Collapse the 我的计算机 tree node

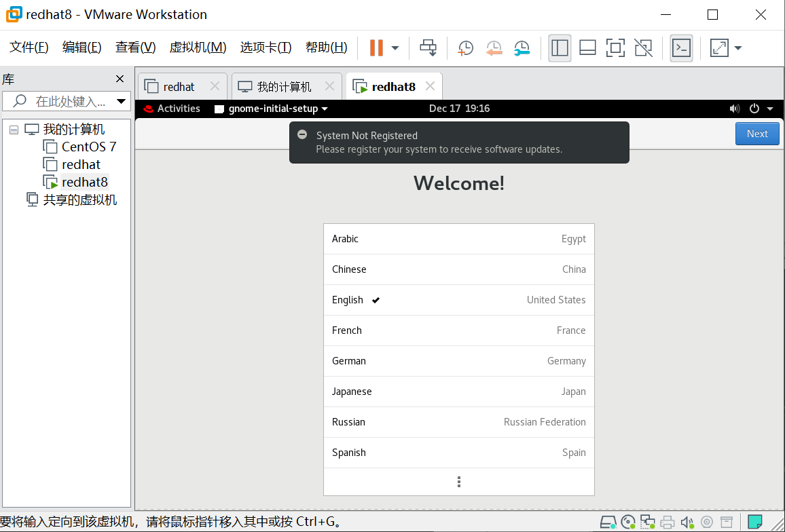pyautogui.click(x=14, y=130)
